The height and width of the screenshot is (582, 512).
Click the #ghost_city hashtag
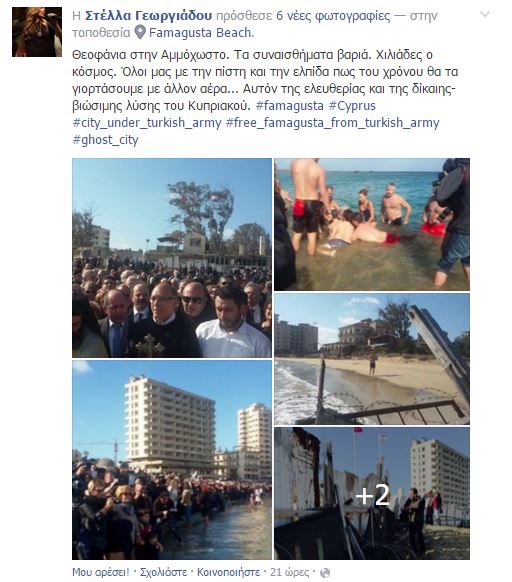coord(105,140)
